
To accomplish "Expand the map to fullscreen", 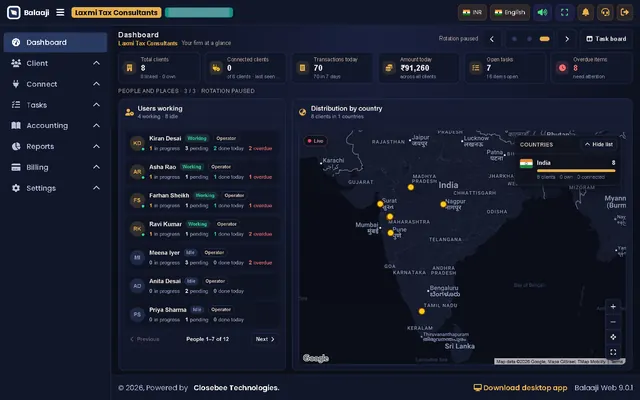I will (613, 352).
